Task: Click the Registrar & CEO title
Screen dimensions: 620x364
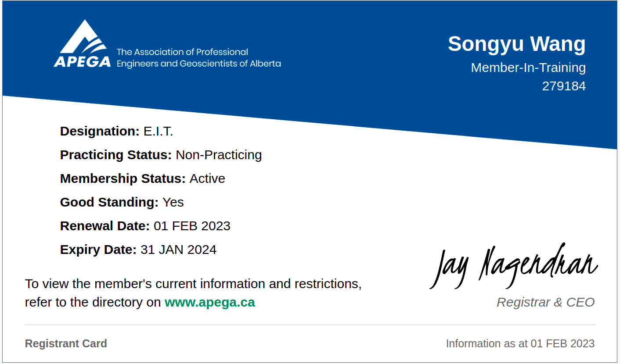Action: pos(545,302)
